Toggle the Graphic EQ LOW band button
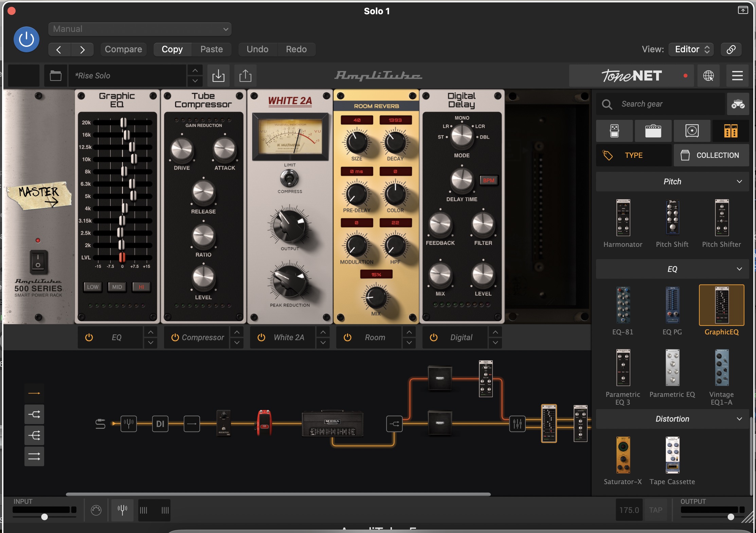756x533 pixels. [x=93, y=287]
